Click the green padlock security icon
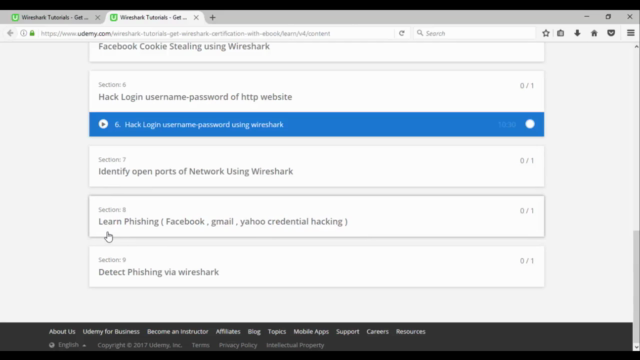This screenshot has height=360, width=640. click(x=32, y=33)
